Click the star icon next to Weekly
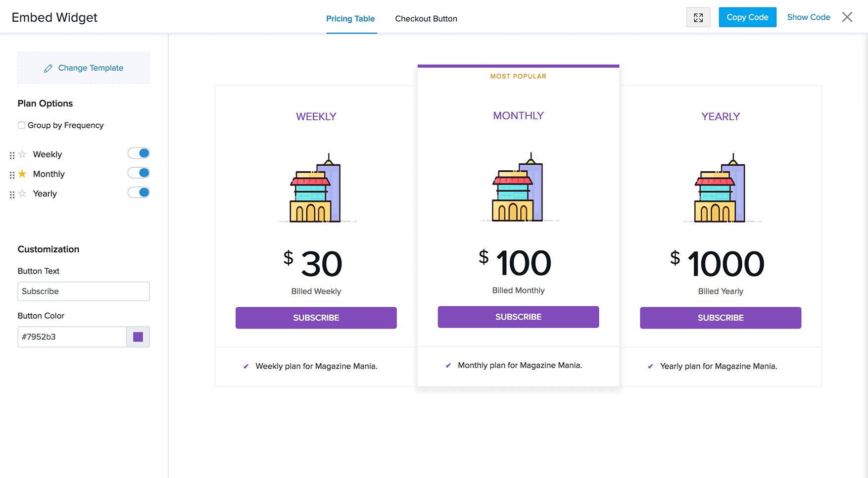868x478 pixels. tap(22, 154)
